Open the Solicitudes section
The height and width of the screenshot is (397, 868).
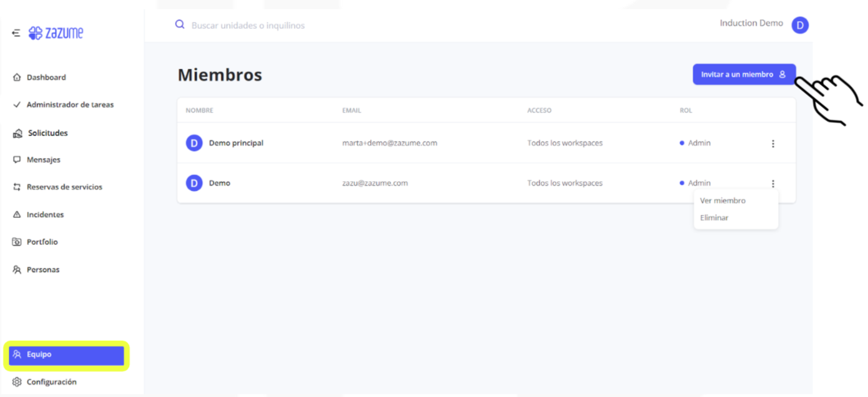(47, 133)
